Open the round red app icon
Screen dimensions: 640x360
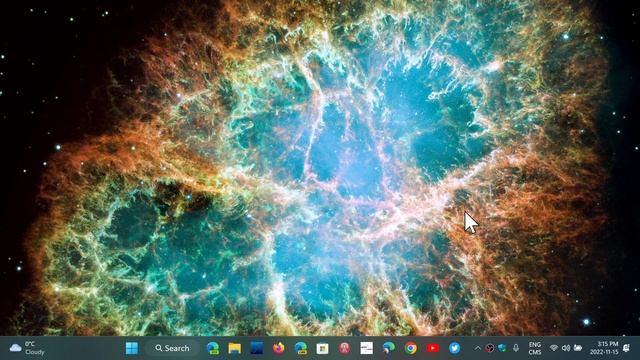point(344,348)
